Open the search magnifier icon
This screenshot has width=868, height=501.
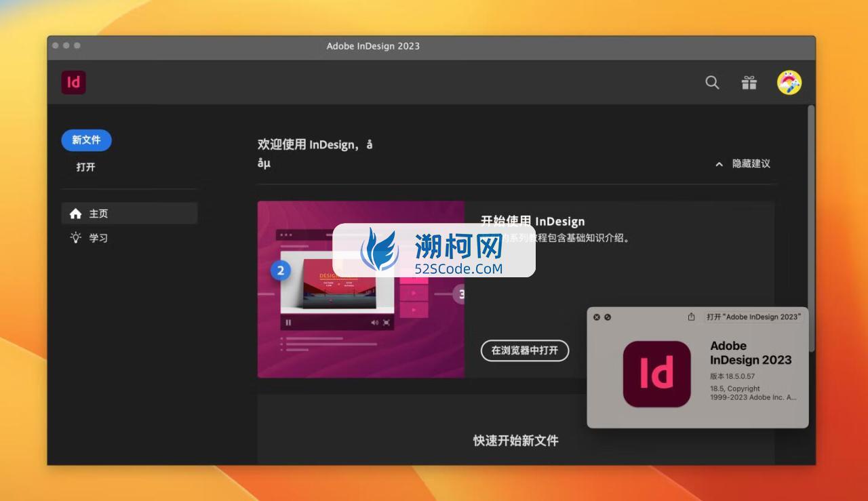tap(712, 83)
